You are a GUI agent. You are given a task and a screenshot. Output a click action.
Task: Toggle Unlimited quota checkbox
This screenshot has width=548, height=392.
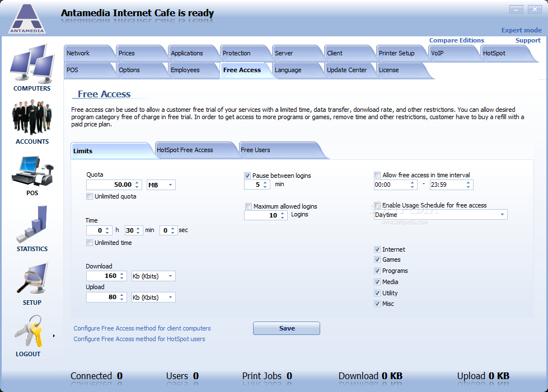click(x=90, y=196)
